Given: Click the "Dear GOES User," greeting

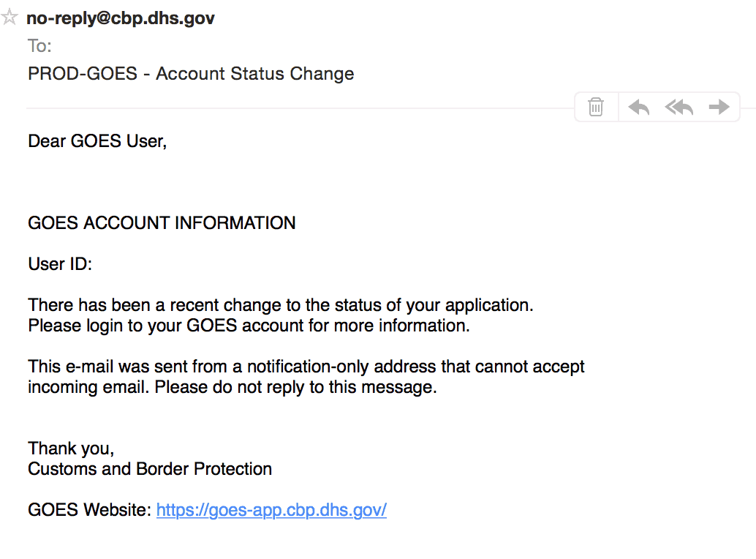Looking at the screenshot, I should click(97, 141).
